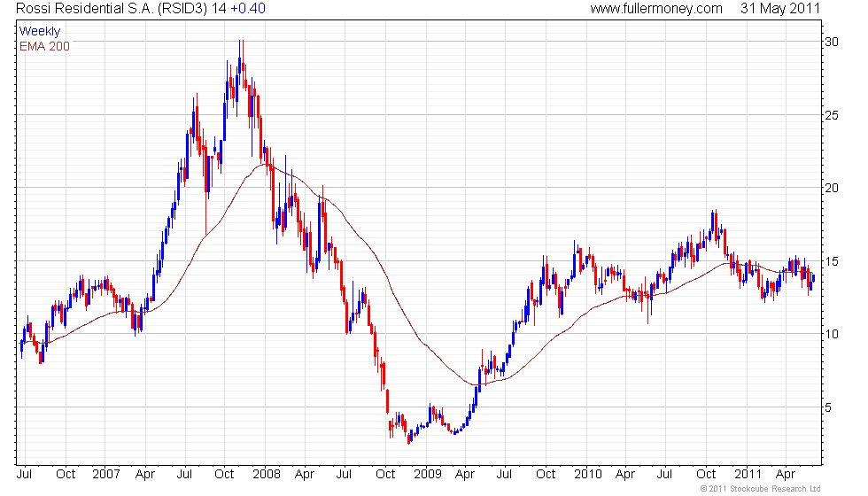Select the 30 price axis label

coord(831,43)
